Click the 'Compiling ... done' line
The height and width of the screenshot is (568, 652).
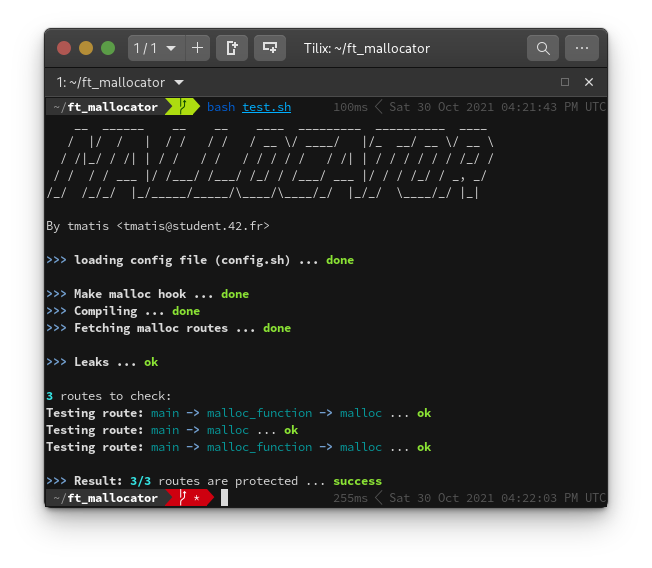pyautogui.click(x=123, y=311)
